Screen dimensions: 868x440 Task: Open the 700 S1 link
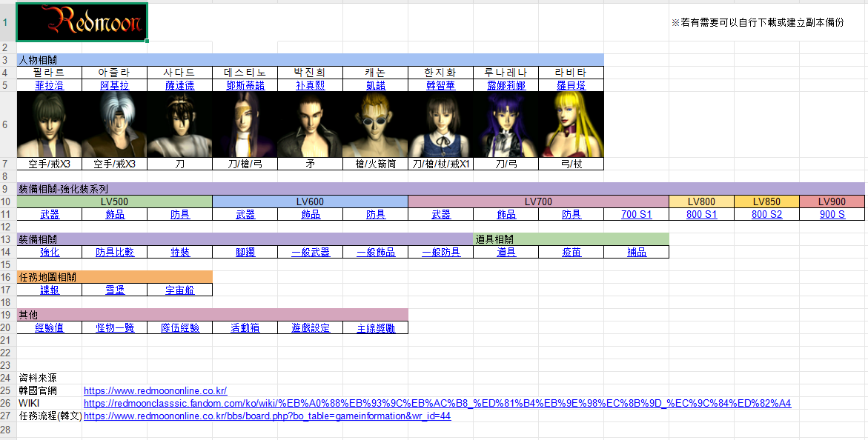click(637, 215)
